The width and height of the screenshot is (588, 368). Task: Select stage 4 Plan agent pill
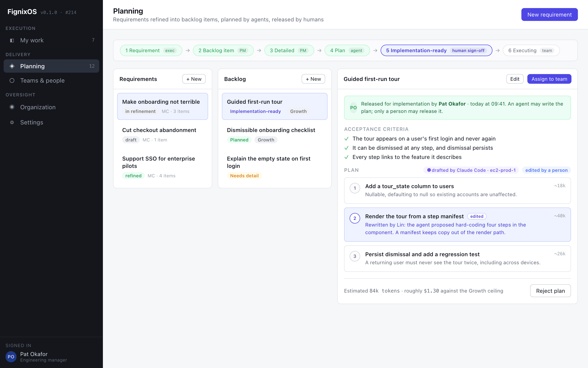[x=347, y=50]
